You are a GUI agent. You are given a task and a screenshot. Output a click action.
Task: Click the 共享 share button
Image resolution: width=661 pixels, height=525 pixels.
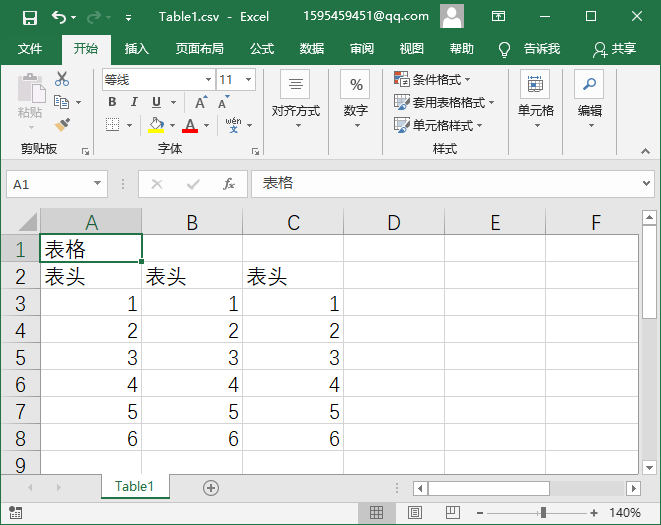pos(614,49)
